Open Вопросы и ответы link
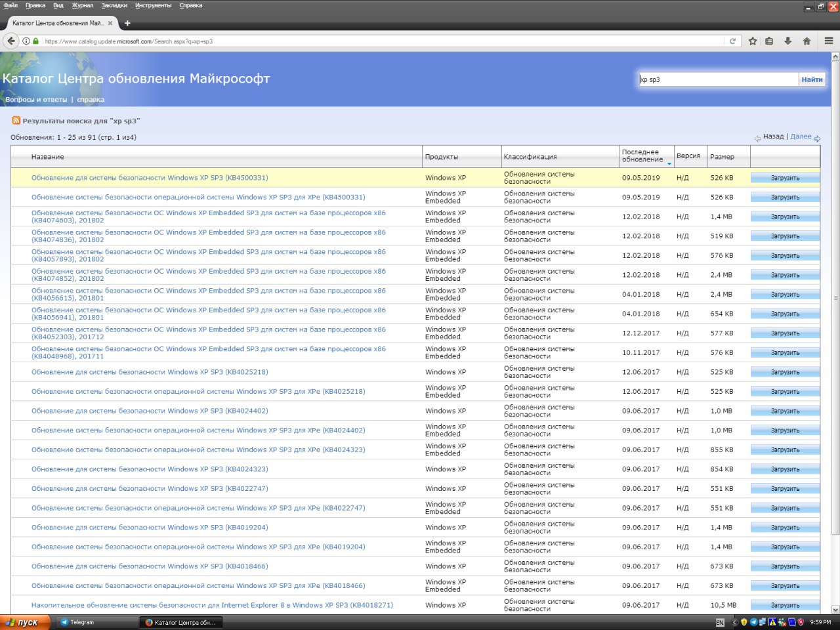The width and height of the screenshot is (840, 630). pyautogui.click(x=36, y=100)
